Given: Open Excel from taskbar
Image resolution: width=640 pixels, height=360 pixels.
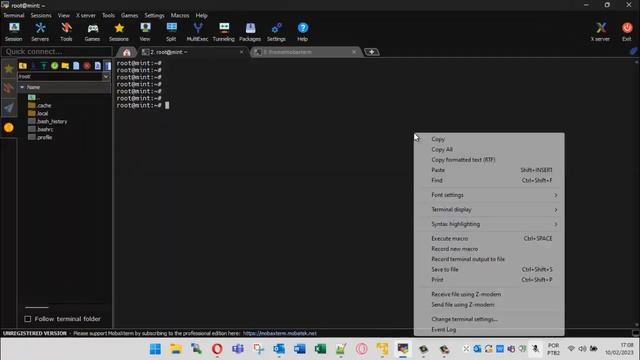Looking at the screenshot, I should (320, 349).
